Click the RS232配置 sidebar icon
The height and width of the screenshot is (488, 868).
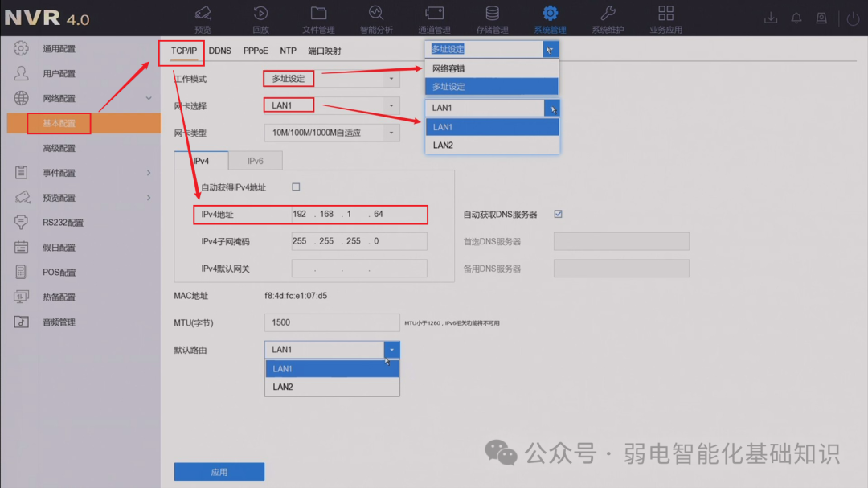point(21,222)
